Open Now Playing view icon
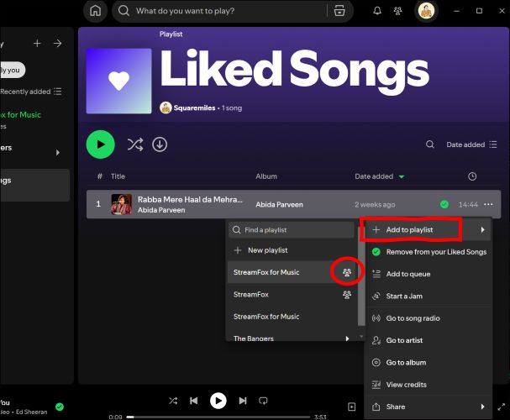This screenshot has height=420, width=510. 351,407
